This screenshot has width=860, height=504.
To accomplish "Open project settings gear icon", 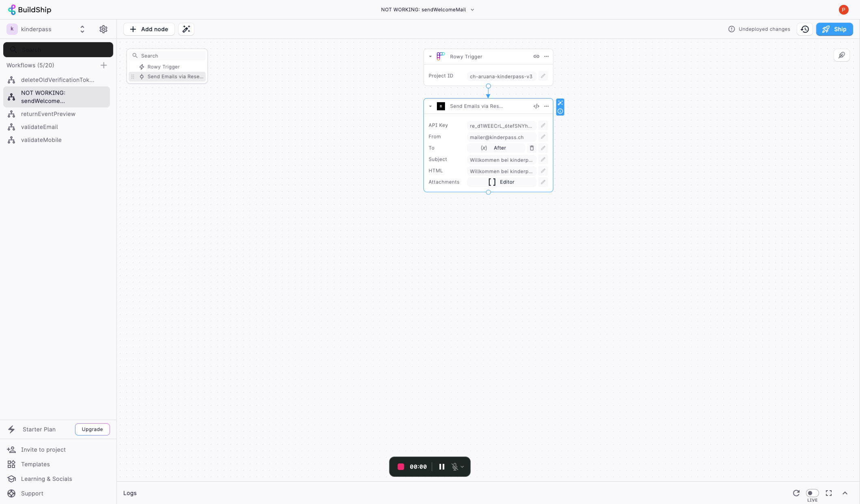I will pos(103,29).
